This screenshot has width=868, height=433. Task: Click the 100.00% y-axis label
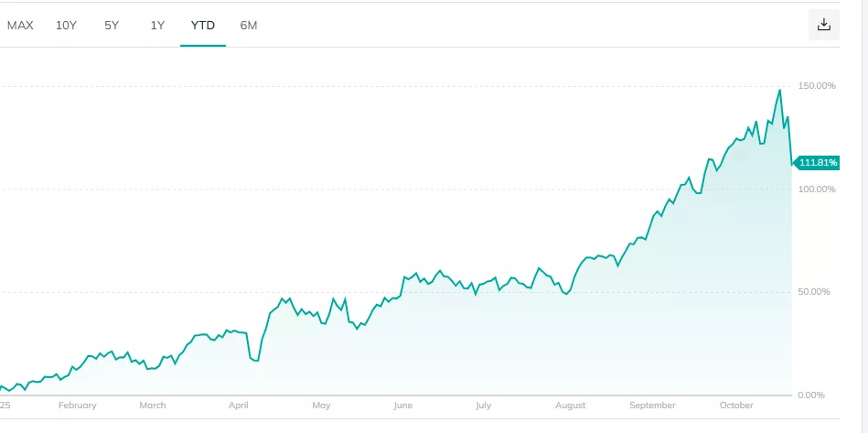pos(818,189)
